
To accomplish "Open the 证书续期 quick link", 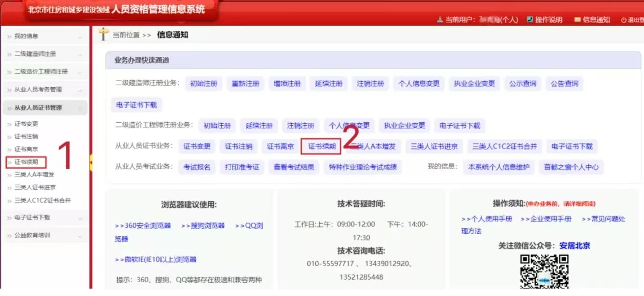I will [320, 146].
